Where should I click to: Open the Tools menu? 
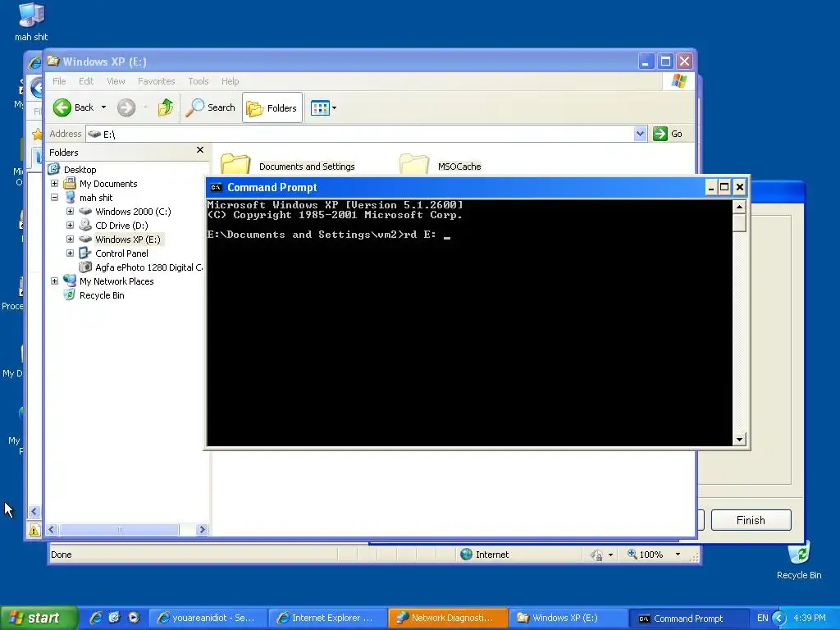[x=199, y=81]
